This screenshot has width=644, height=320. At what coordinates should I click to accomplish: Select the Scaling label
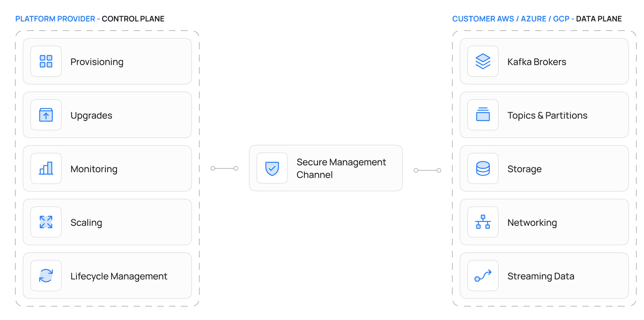point(86,223)
